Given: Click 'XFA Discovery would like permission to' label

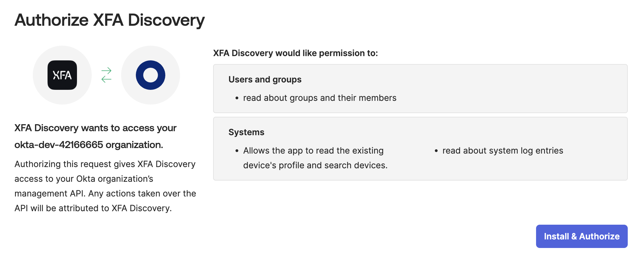Looking at the screenshot, I should (295, 53).
